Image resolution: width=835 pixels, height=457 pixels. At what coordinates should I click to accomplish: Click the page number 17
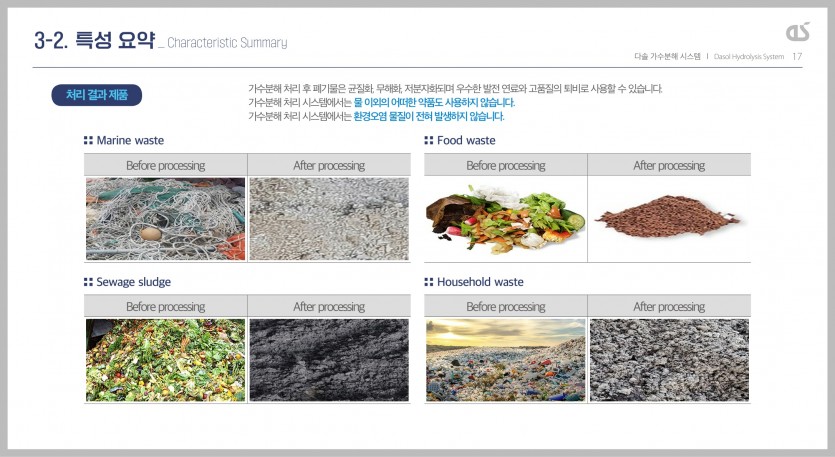tap(797, 56)
